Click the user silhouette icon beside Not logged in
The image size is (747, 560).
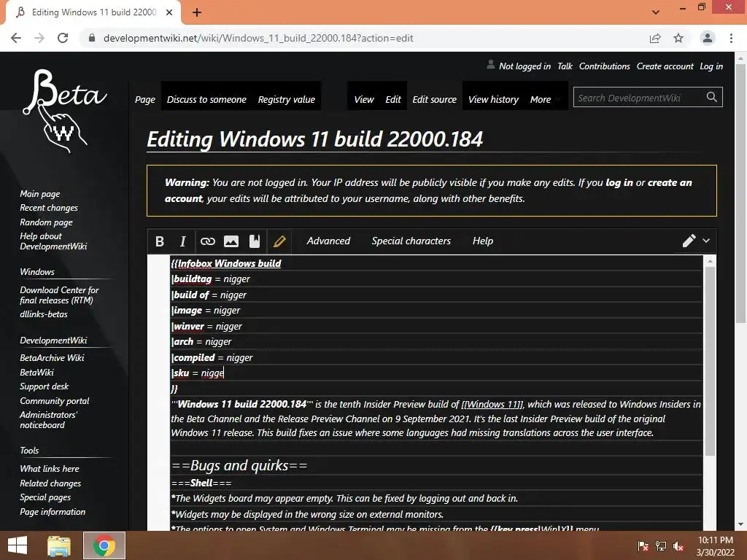[x=490, y=65]
